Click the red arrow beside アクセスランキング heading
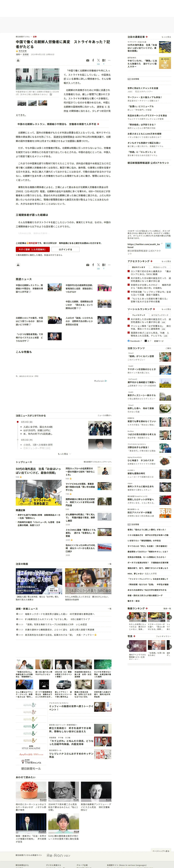Image resolution: width=174 pixels, height=868 pixels. click(151, 261)
